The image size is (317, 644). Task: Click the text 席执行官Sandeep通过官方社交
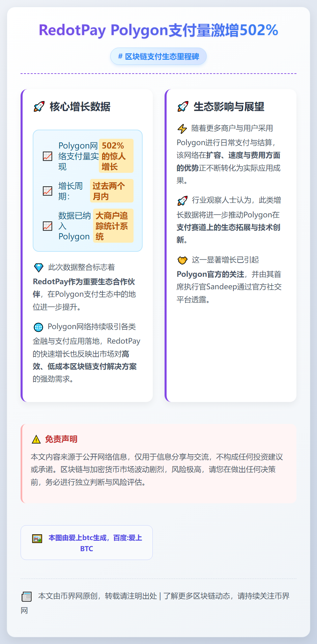coord(229,287)
